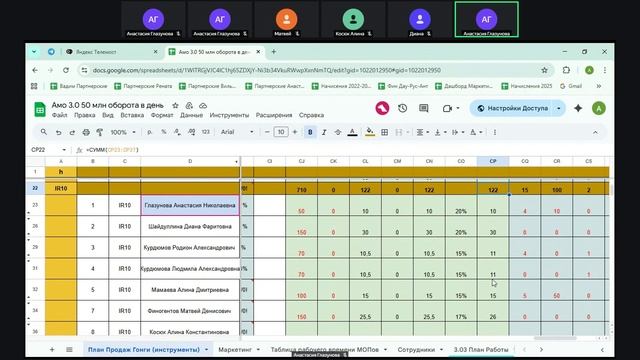Switch to the Маркетинг sheet tab
The width and height of the screenshot is (640, 360).
tap(239, 350)
